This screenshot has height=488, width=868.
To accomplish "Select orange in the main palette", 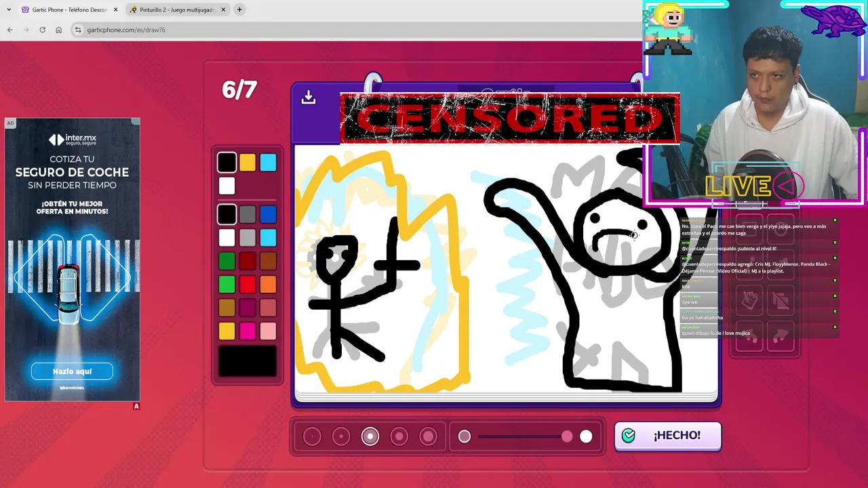I will 268,285.
